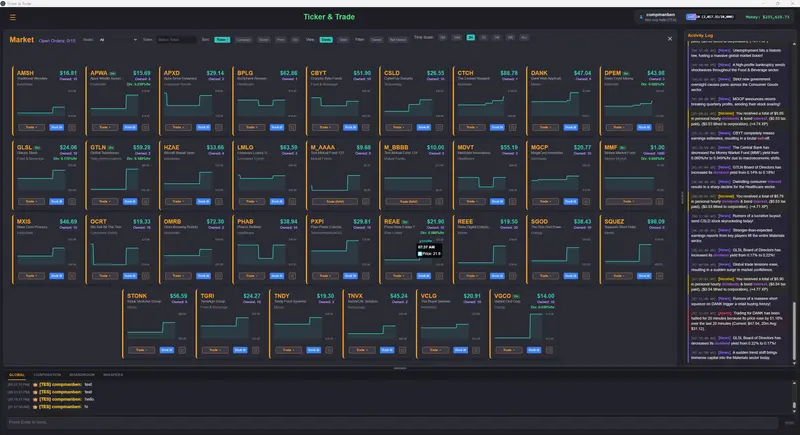Click the blue button on GLSL card
The height and width of the screenshot is (435, 800).
pos(57,202)
